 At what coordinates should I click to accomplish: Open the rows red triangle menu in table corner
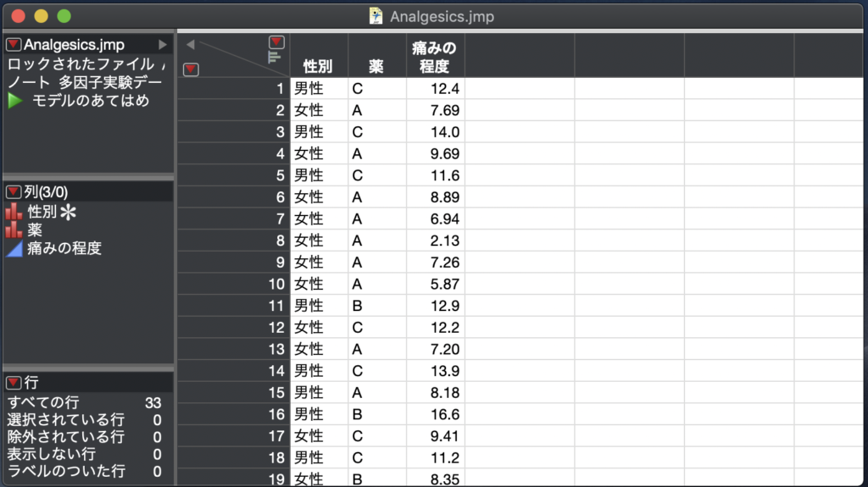point(191,69)
